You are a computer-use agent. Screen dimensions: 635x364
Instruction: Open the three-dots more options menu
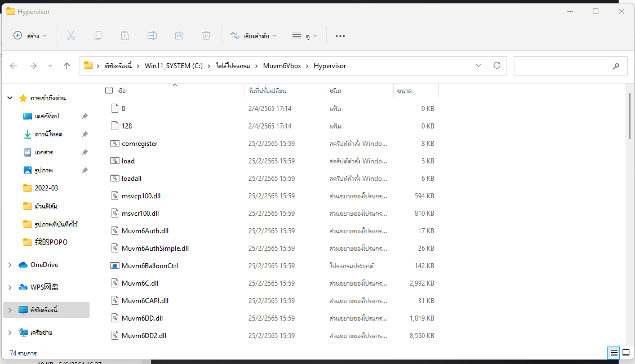340,35
